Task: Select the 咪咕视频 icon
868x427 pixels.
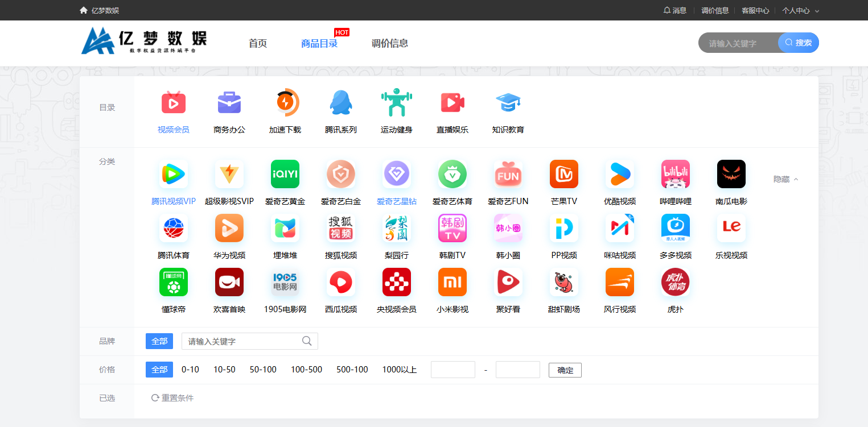Action: point(620,228)
